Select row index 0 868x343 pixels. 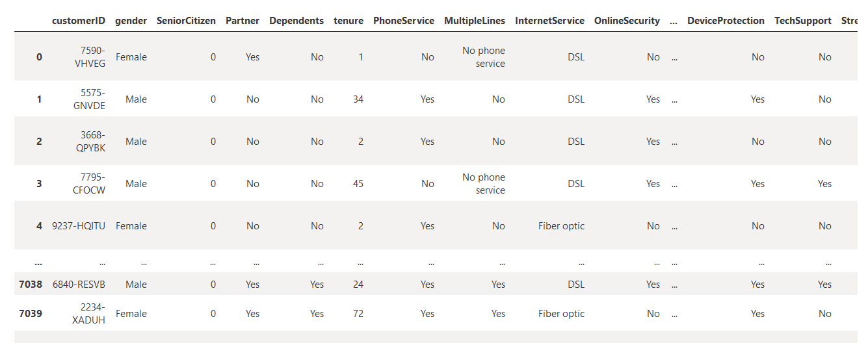coord(39,57)
